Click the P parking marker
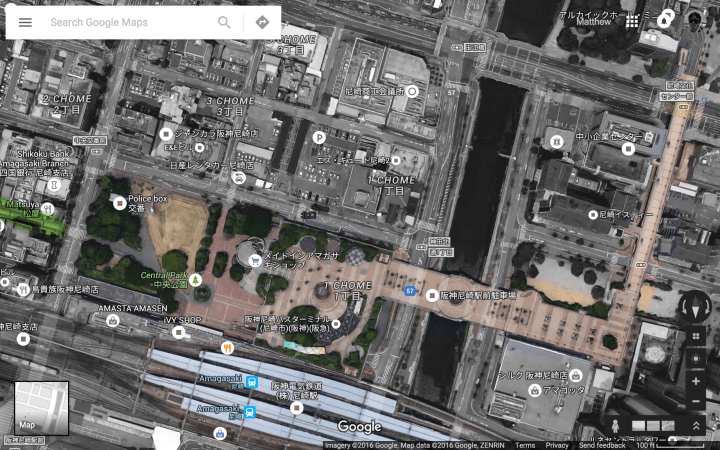This screenshot has height=450, width=720. (x=319, y=137)
